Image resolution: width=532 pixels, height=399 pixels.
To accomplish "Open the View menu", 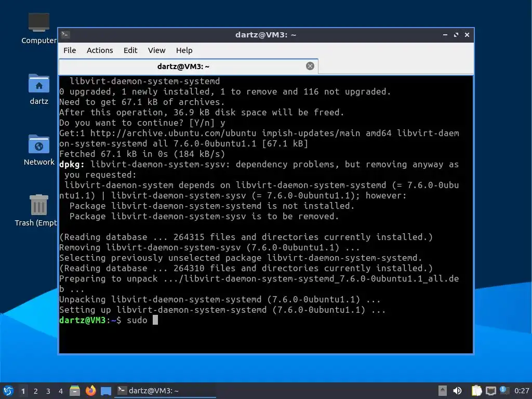I will point(156,50).
